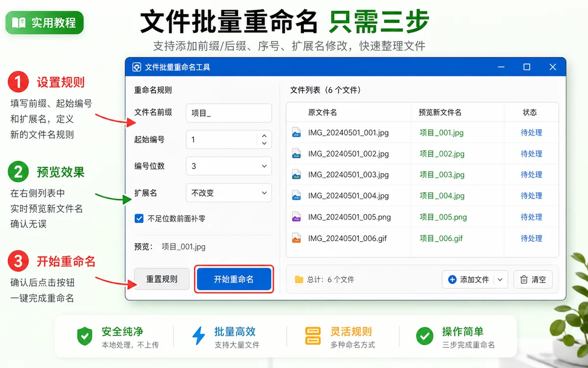The height and width of the screenshot is (368, 588).
Task: Click preview name 项目_006.gif
Action: point(441,239)
